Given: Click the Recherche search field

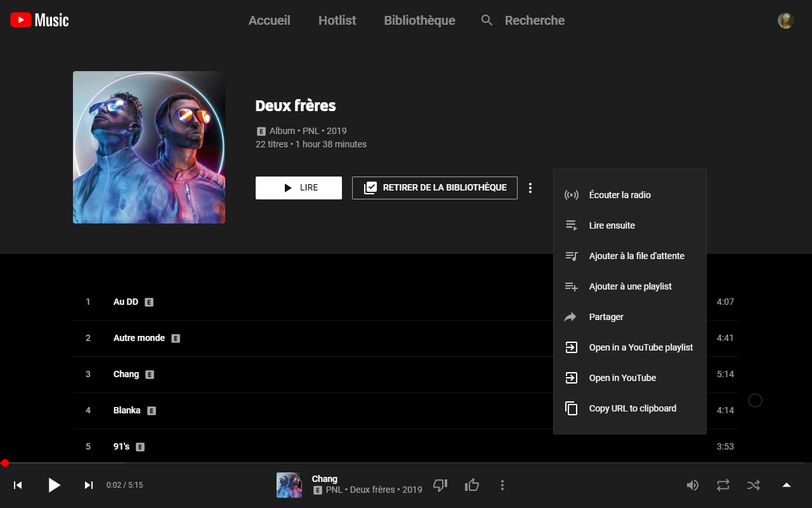Looking at the screenshot, I should [535, 20].
